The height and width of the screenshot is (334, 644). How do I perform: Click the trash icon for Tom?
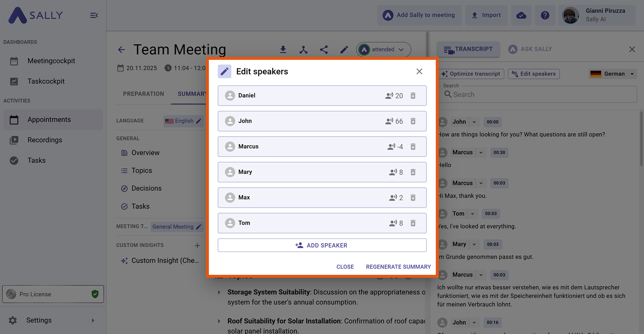[x=413, y=223]
